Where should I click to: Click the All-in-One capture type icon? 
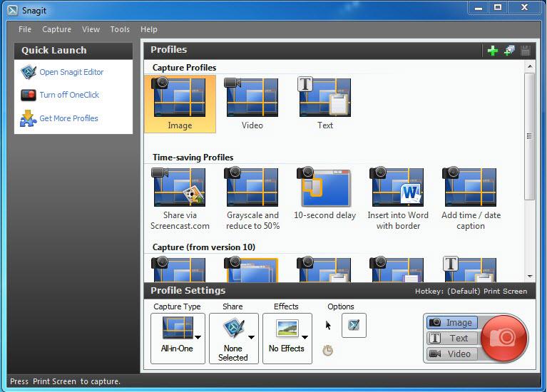tap(178, 327)
